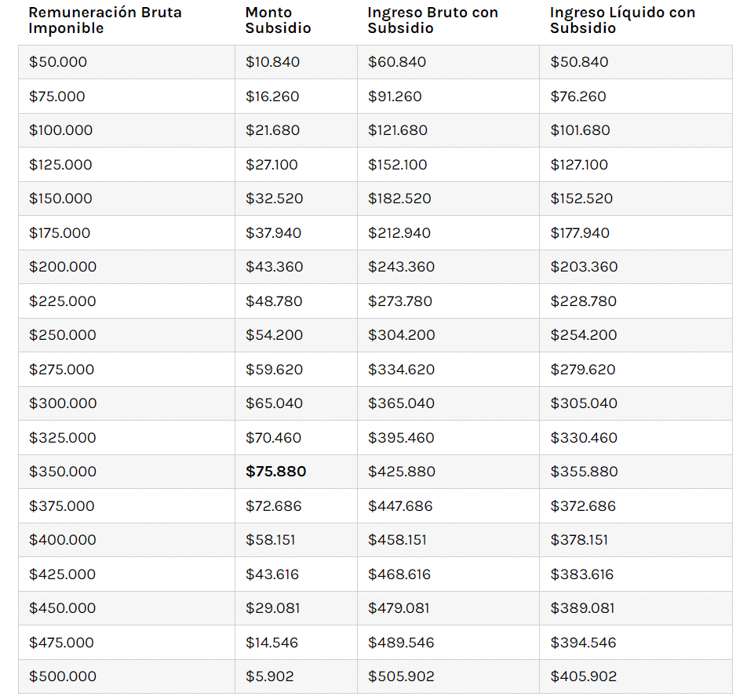736x700 pixels.
Task: Select the $425.880 gross income cell
Action: 401,472
